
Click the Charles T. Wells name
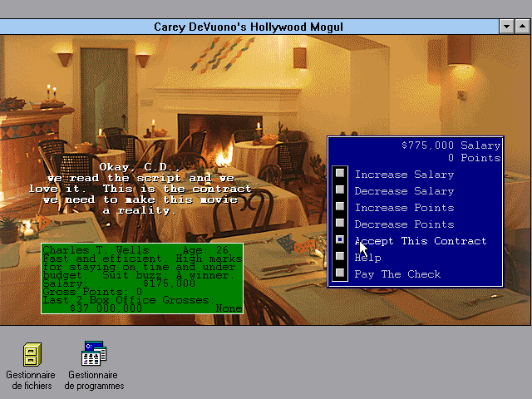(96, 250)
